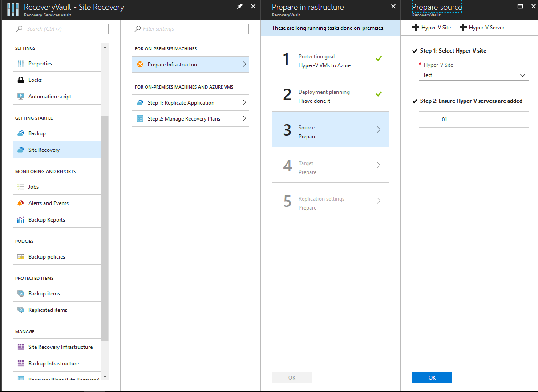This screenshot has height=392, width=538.
Task: Select Hyper-V server 01 row
Action: [x=473, y=120]
